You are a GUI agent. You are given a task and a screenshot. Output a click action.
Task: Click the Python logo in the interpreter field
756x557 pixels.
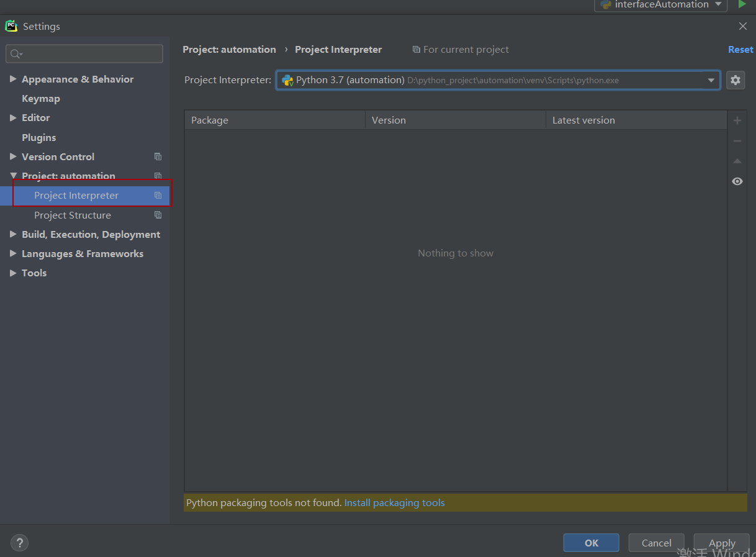[x=287, y=80]
